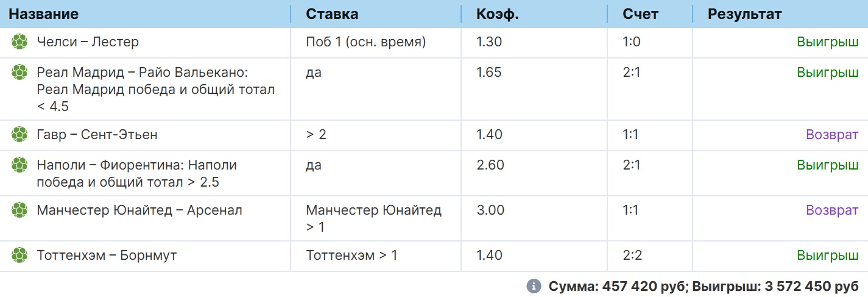The width and height of the screenshot is (868, 297).
Task: Open the Тоттенхэм – Борнмут match
Action: coord(107,256)
